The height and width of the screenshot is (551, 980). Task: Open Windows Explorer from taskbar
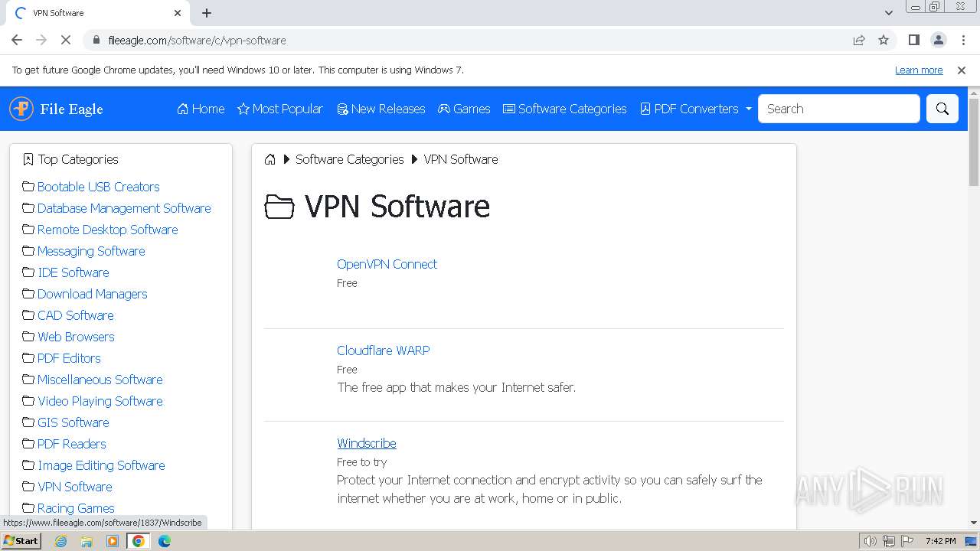87,541
